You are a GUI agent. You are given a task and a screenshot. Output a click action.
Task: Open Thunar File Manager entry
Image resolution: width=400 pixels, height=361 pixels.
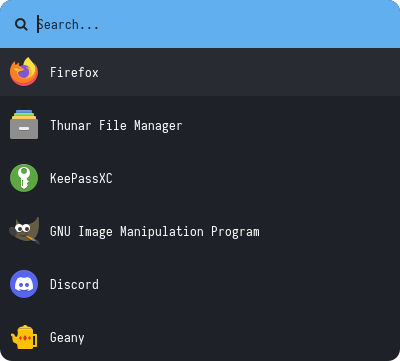tap(116, 126)
